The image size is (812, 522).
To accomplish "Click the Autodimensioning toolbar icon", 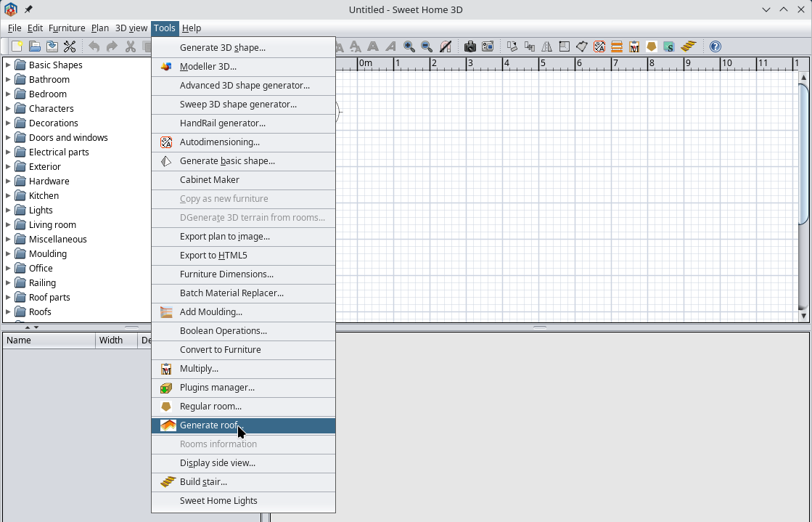I will pyautogui.click(x=599, y=46).
